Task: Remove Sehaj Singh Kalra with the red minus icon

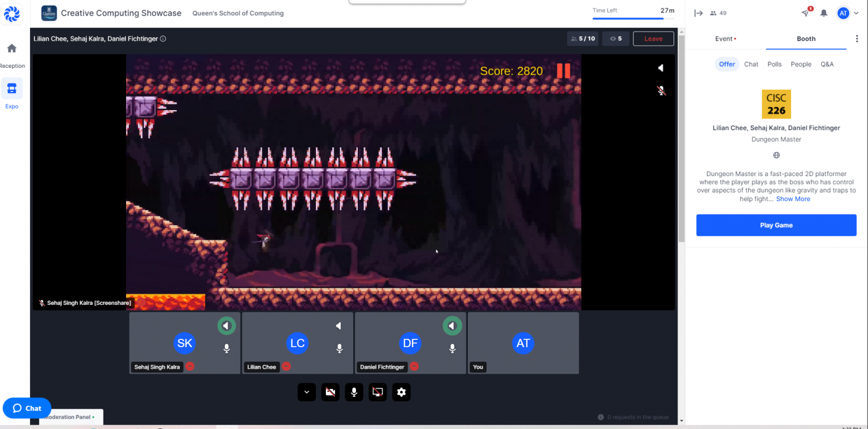Action: 190,366
